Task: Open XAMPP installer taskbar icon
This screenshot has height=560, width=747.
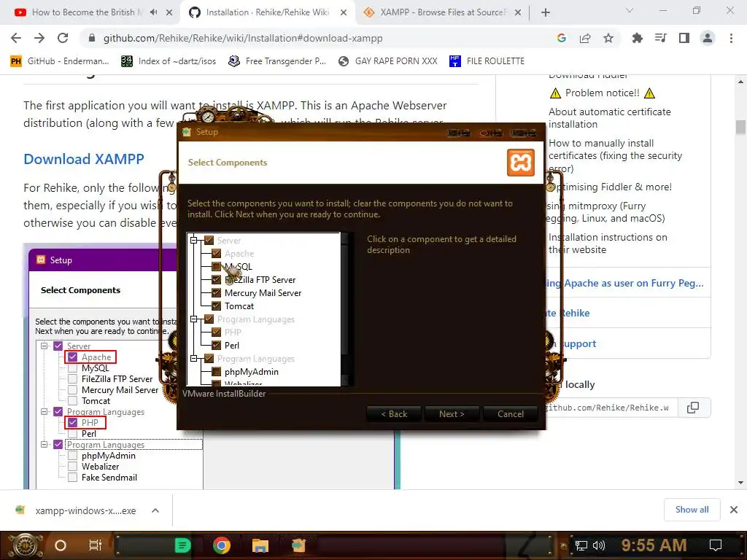Action: (x=298, y=545)
